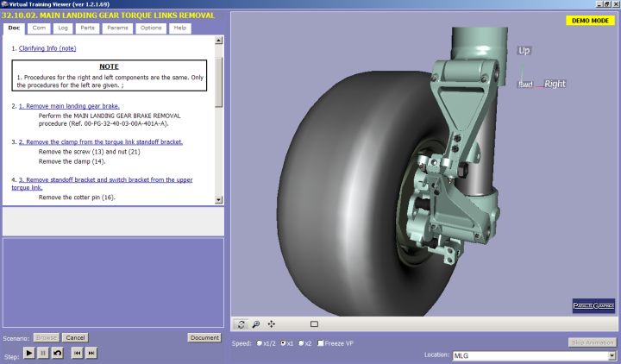The image size is (621, 364).
Task: Select the rotate view tool
Action: tap(241, 323)
